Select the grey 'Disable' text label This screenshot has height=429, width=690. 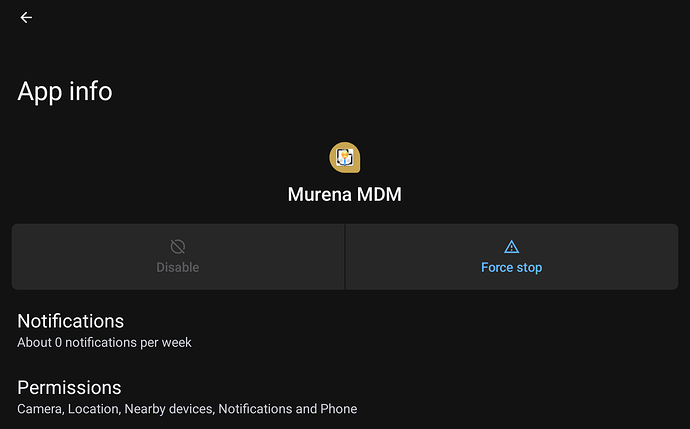178,268
